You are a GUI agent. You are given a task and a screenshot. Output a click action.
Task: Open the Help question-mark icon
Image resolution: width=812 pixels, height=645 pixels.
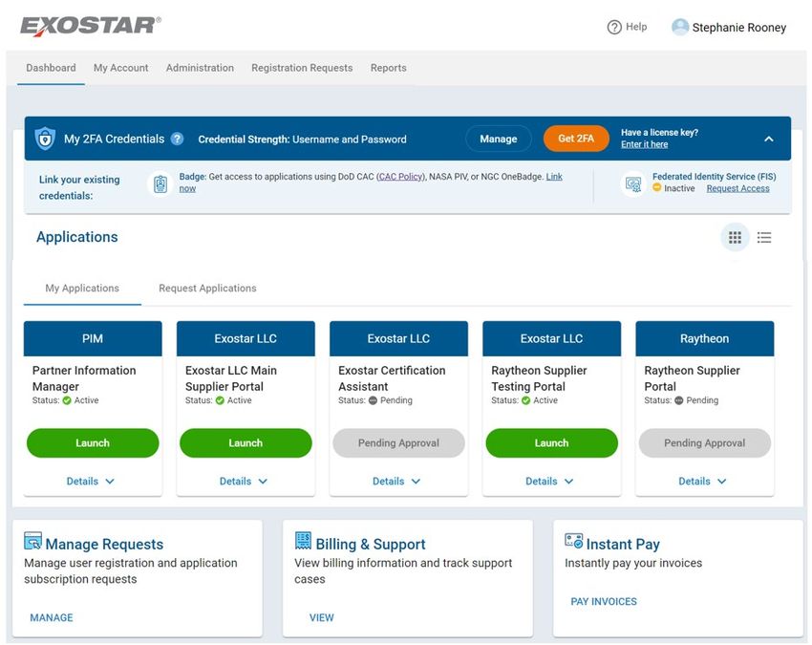614,27
